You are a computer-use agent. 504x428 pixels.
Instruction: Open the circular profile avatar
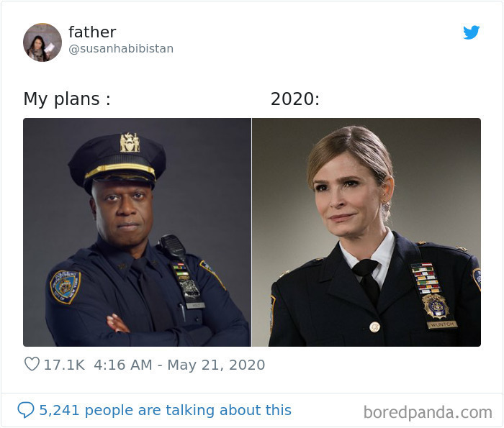pos(42,42)
